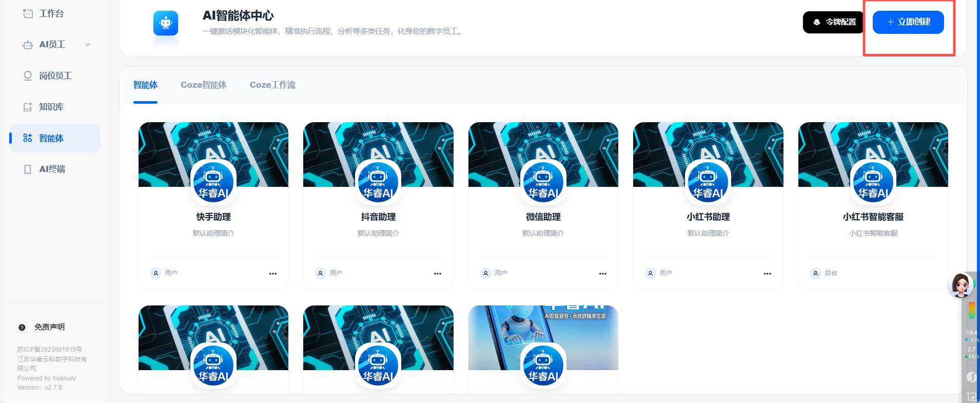Open 岗位员工 in the sidebar
The width and height of the screenshot is (980, 403).
click(55, 76)
